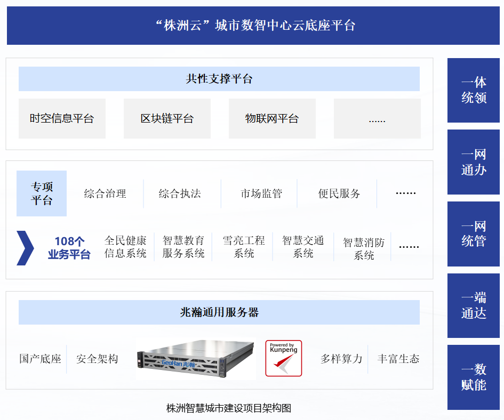Image resolution: width=504 pixels, height=420 pixels.
Task: Select the 一网统管 side block
Action: (x=474, y=234)
